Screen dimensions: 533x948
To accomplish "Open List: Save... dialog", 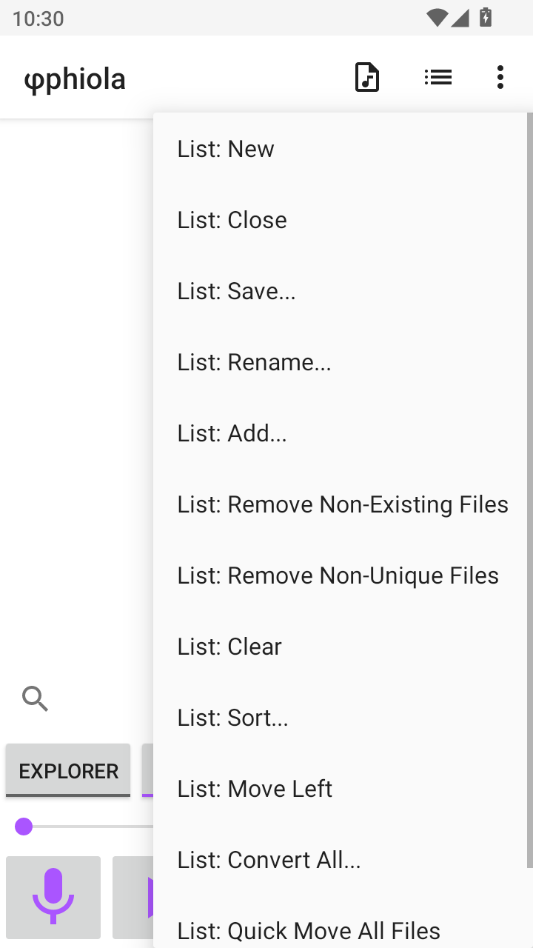I will pos(343,291).
